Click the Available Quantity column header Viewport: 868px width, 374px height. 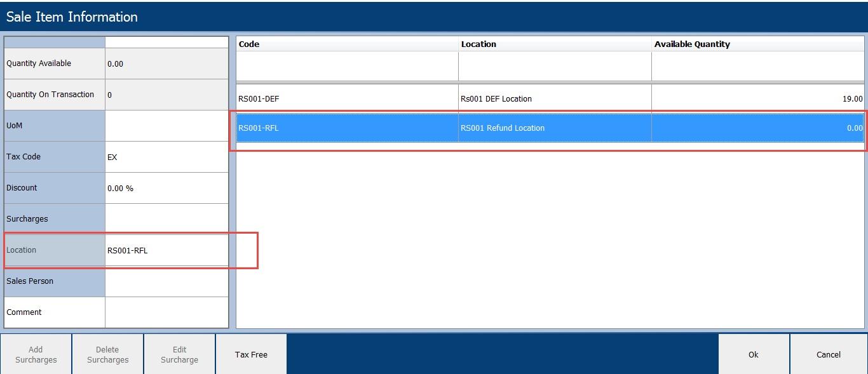[758, 44]
